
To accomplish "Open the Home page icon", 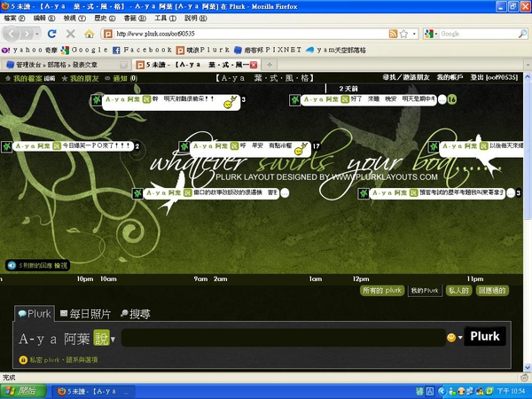I will (90, 34).
